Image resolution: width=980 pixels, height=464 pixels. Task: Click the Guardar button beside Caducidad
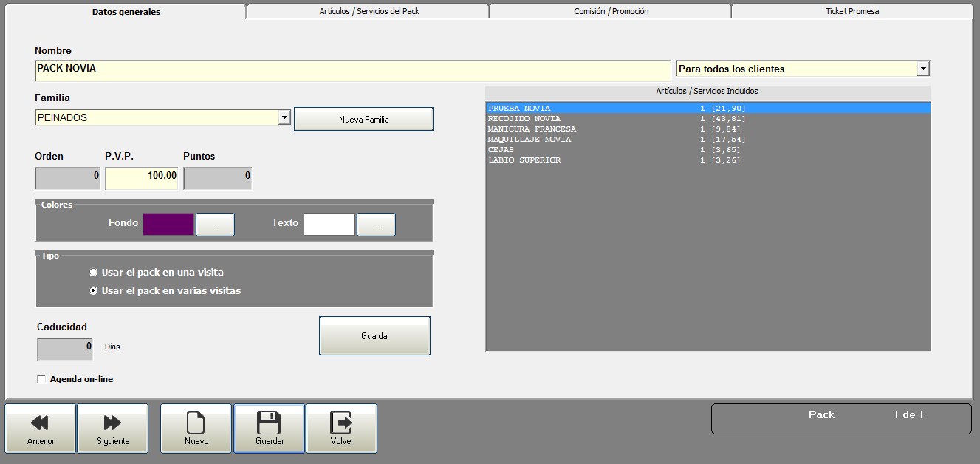(374, 336)
